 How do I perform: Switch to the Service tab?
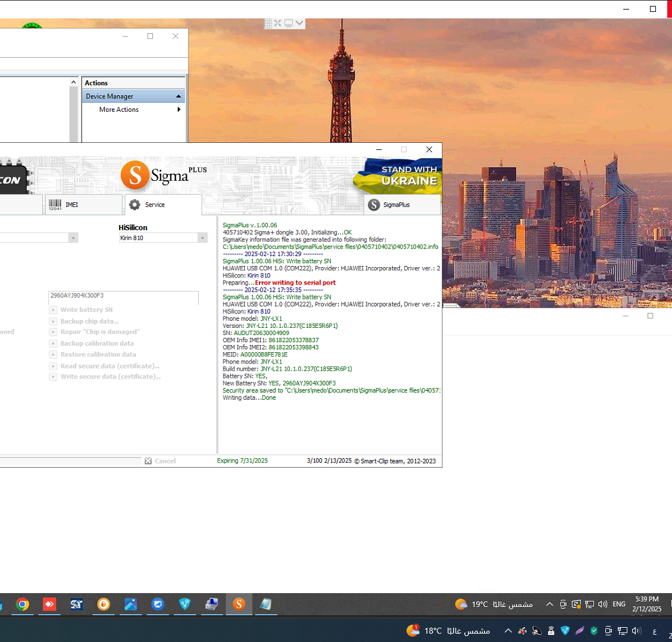(x=163, y=205)
